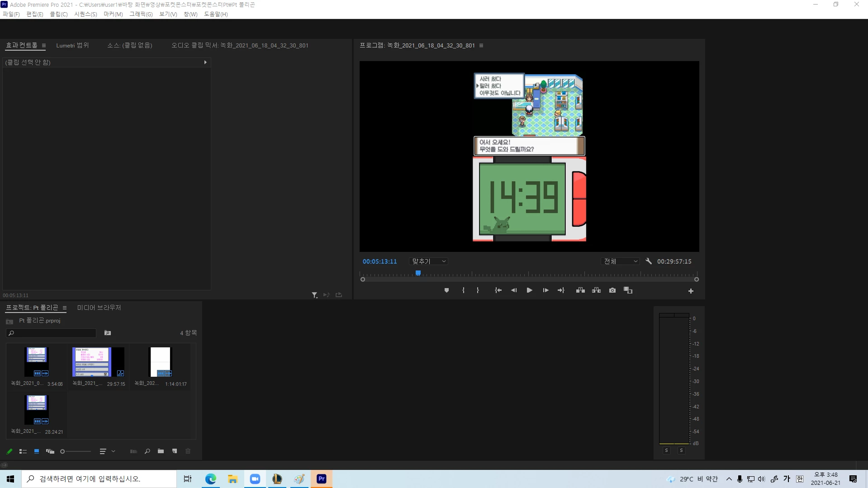
Task: Click the Windows taskbar search box
Action: click(99, 479)
